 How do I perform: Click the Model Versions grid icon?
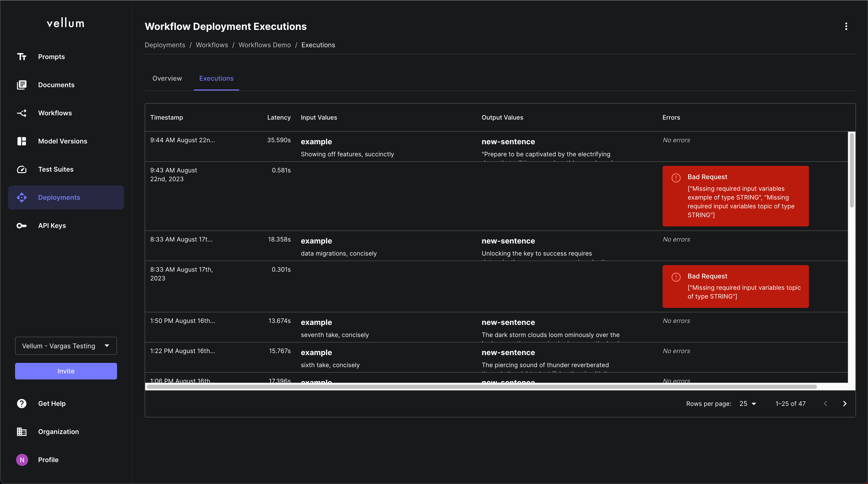click(22, 141)
